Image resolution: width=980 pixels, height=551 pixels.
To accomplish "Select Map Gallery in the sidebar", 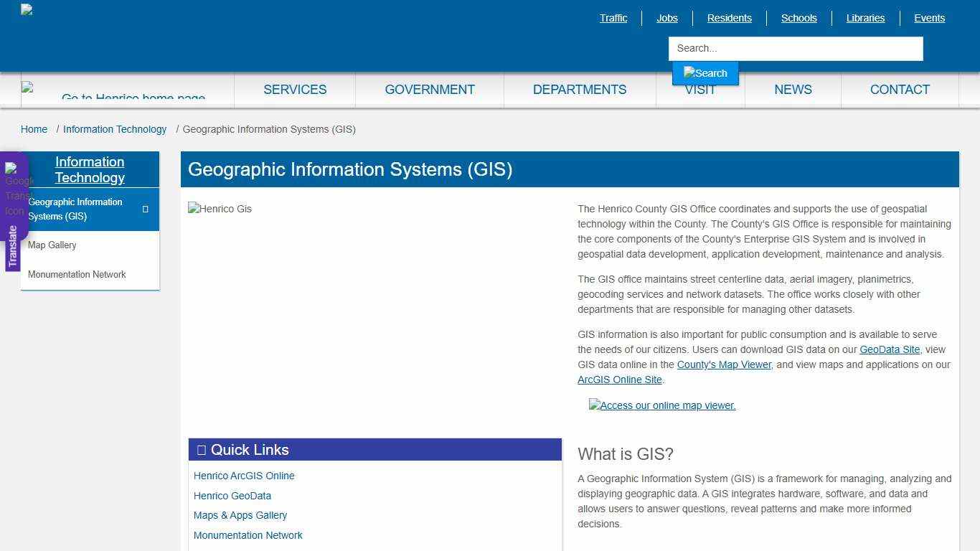I will (52, 245).
